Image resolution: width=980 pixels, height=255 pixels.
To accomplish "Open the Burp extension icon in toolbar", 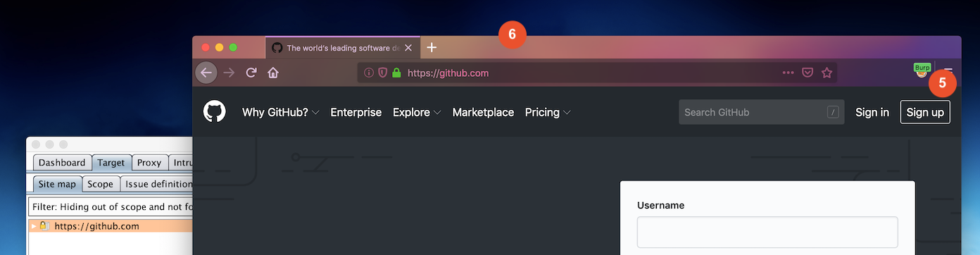I will click(x=922, y=70).
